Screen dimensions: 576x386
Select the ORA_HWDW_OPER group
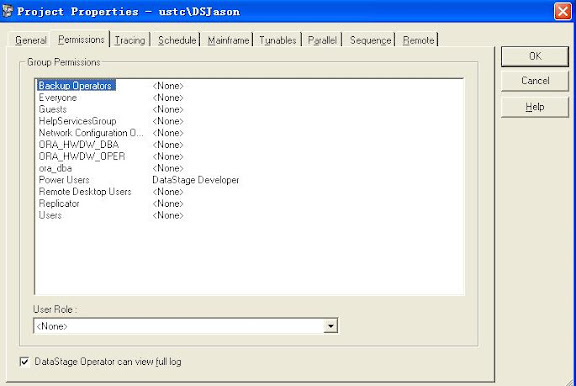(x=82, y=156)
